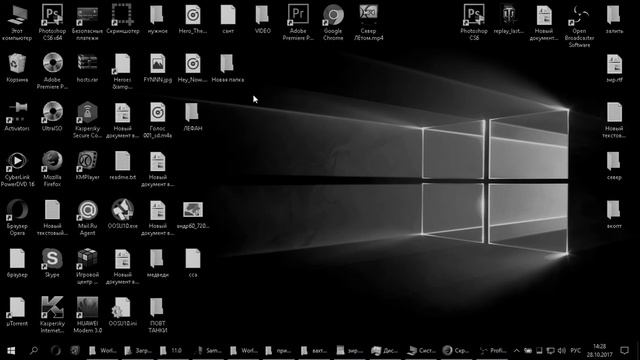Open taskbar search magnifier

(34, 351)
